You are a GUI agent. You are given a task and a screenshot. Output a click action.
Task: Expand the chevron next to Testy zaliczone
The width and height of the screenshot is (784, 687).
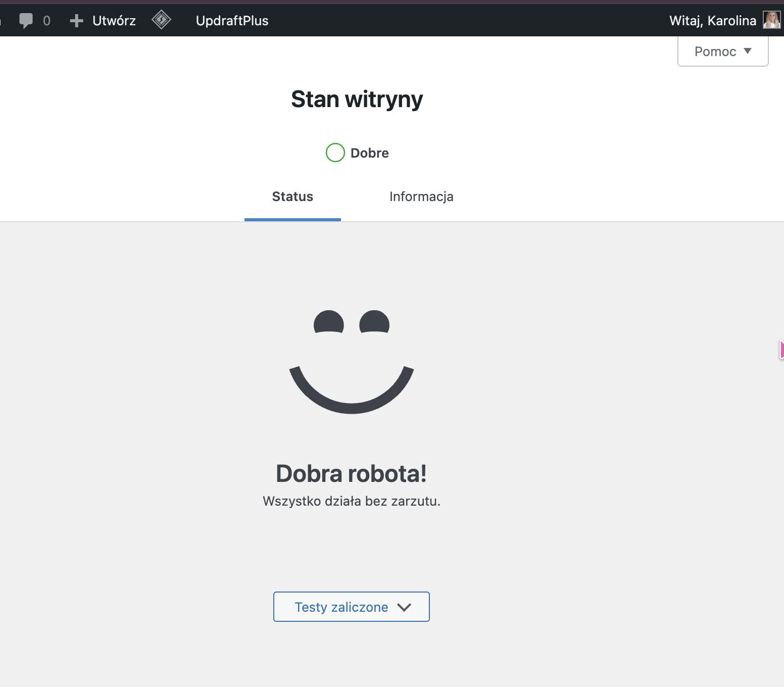[404, 607]
